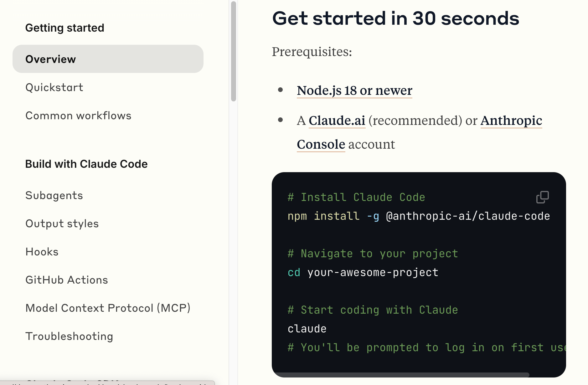Open the Output styles page
This screenshot has height=385, width=588.
pyautogui.click(x=62, y=223)
